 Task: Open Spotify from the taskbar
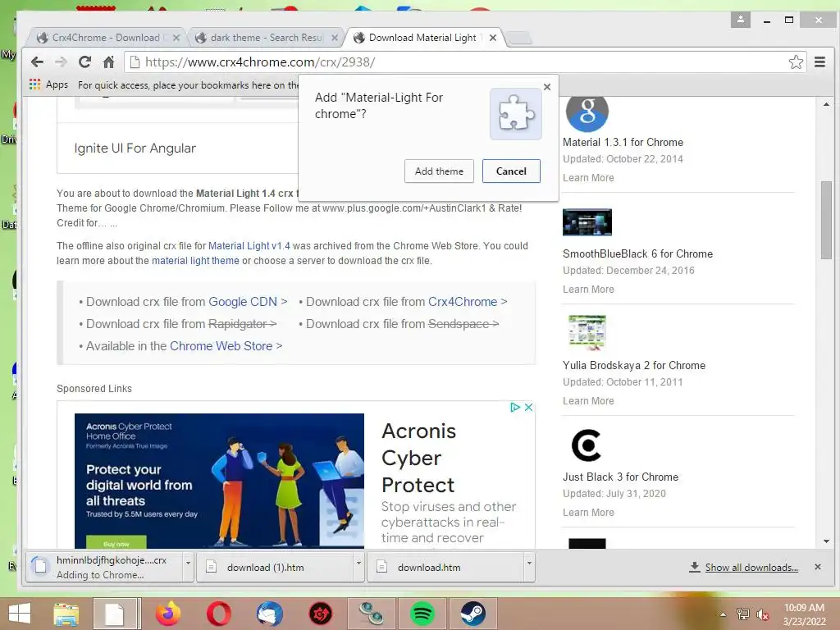[x=422, y=614]
